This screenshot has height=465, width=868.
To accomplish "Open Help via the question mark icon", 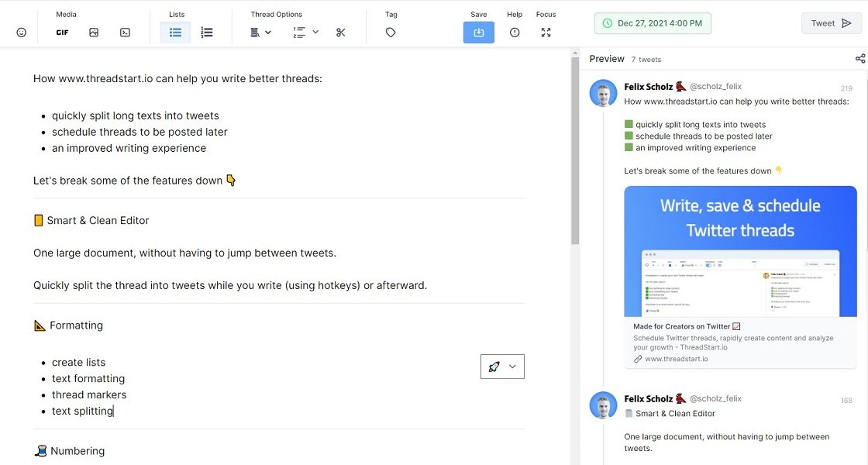I will [514, 32].
